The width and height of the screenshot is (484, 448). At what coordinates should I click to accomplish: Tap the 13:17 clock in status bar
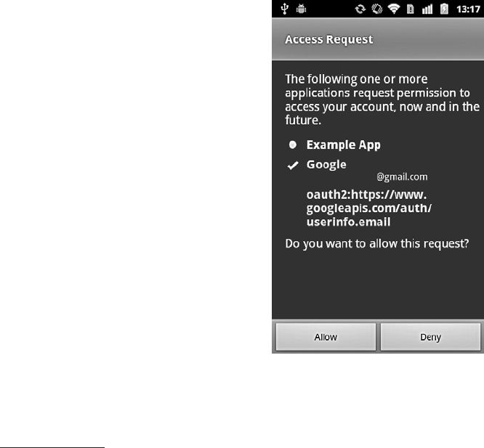(x=468, y=9)
